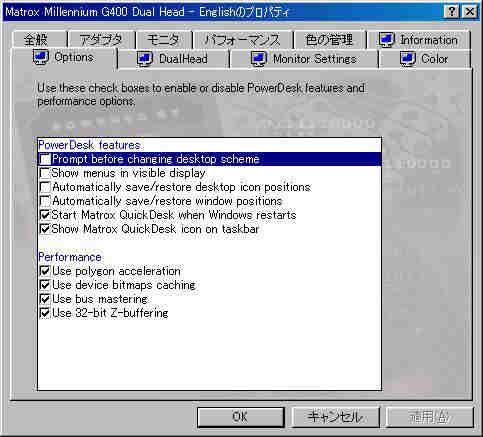Screen dimensions: 483x437
Task: Toggle Use device bitmaps caching
Action: coord(45,285)
